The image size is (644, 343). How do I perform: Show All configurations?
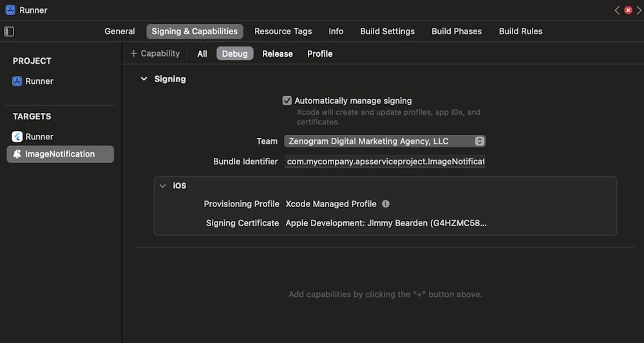pos(202,54)
